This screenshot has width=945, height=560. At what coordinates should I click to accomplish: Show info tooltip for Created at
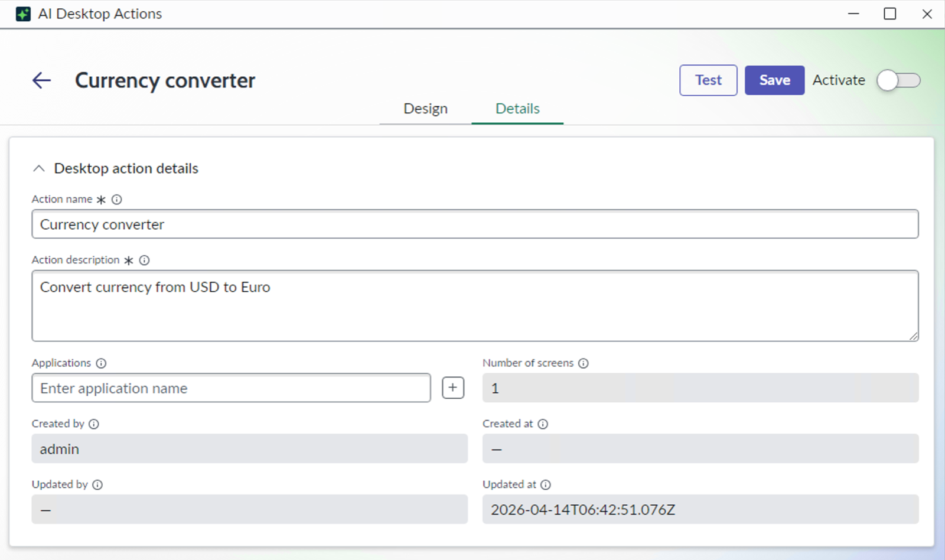click(543, 424)
